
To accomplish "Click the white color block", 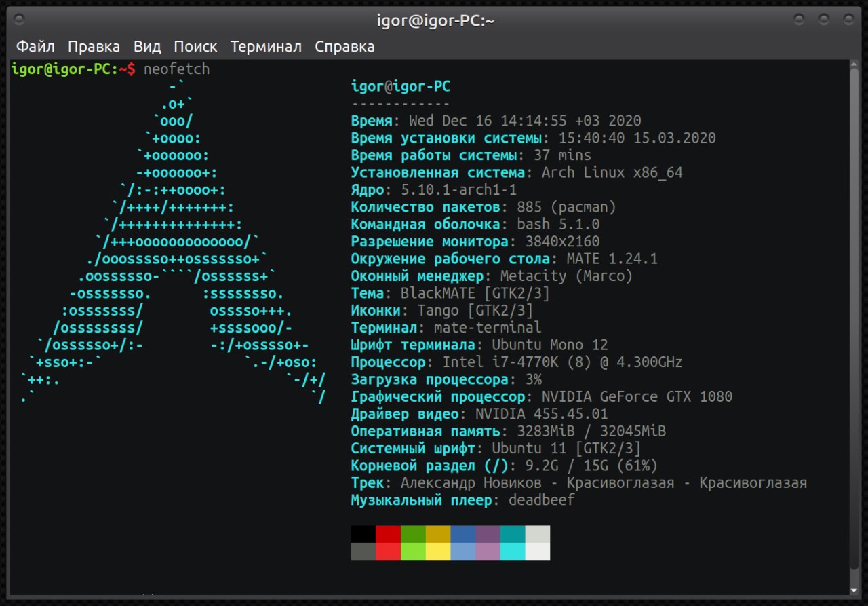I will pos(538,551).
